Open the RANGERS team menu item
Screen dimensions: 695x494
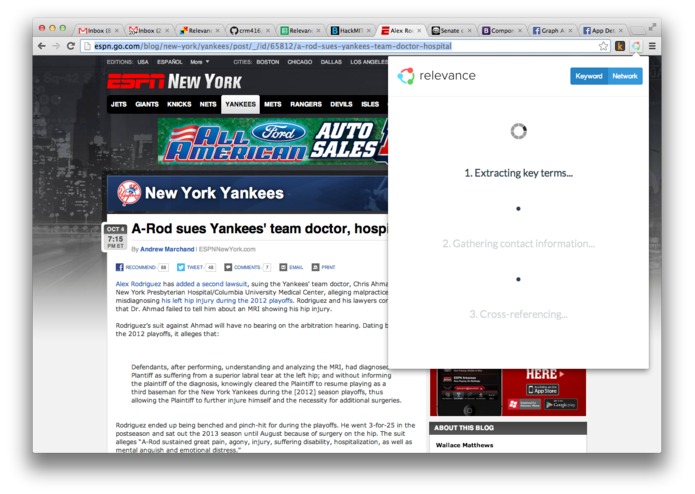(306, 104)
